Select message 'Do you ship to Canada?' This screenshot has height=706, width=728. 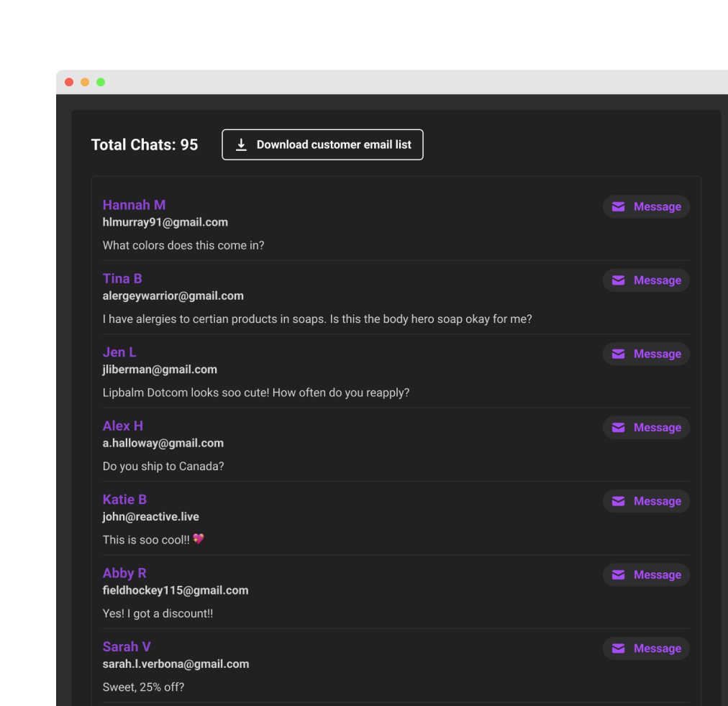click(x=163, y=467)
